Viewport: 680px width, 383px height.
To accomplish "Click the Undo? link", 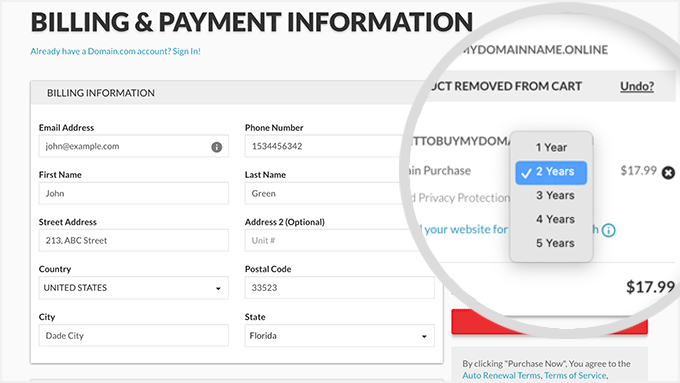I will coord(637,86).
